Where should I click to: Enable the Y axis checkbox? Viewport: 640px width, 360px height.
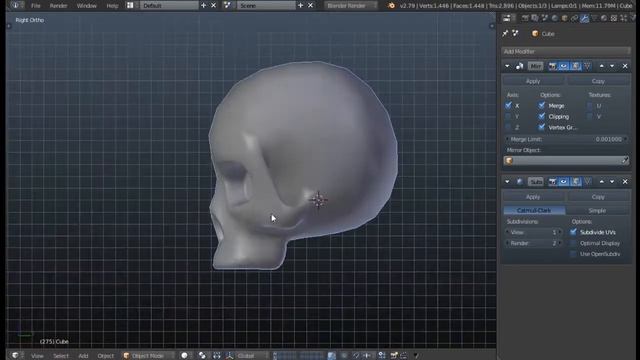coord(509,116)
